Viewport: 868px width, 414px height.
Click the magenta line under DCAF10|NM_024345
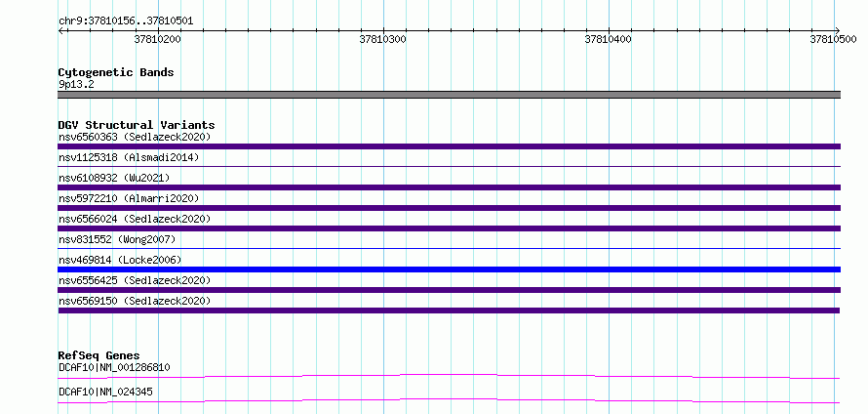[449, 400]
